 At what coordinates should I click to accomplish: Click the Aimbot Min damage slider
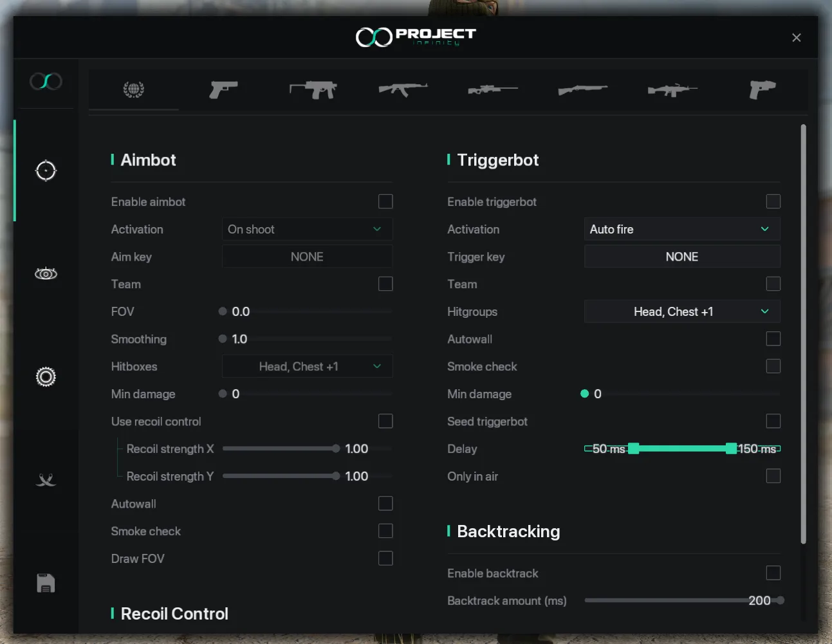point(306,394)
